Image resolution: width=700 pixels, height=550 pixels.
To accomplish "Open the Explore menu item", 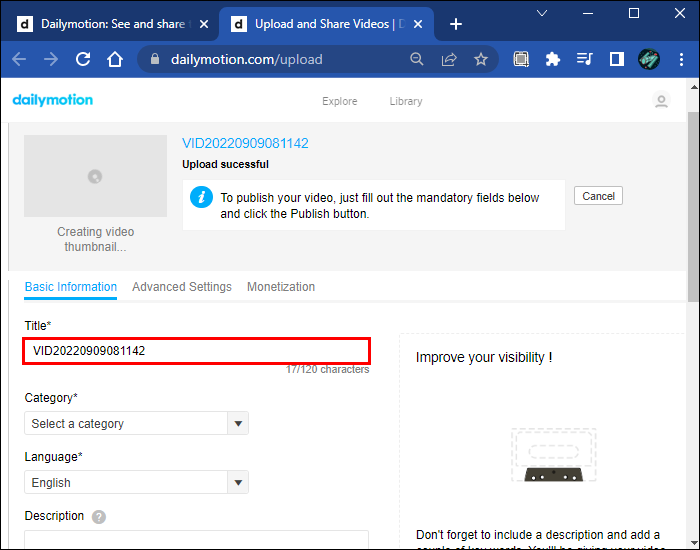I will [x=340, y=101].
